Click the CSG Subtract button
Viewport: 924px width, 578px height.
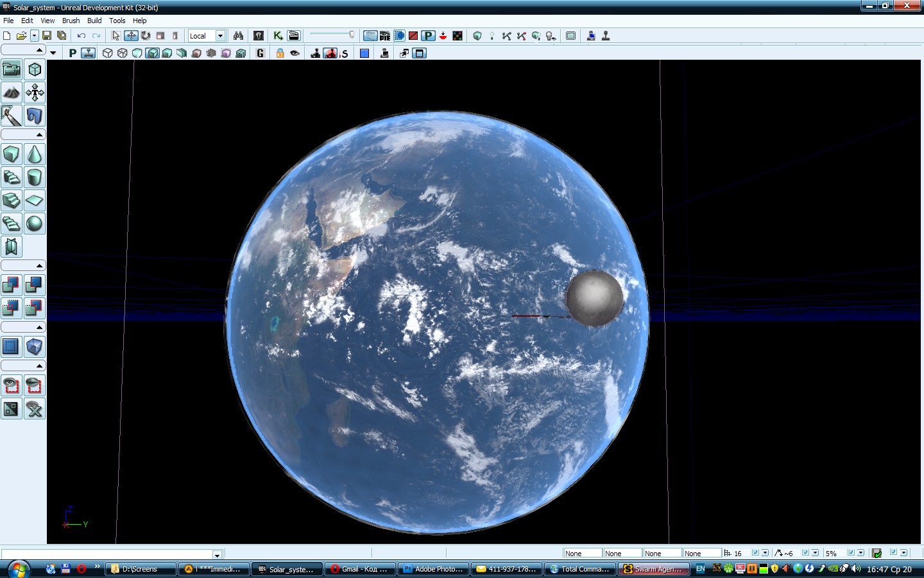[x=35, y=285]
